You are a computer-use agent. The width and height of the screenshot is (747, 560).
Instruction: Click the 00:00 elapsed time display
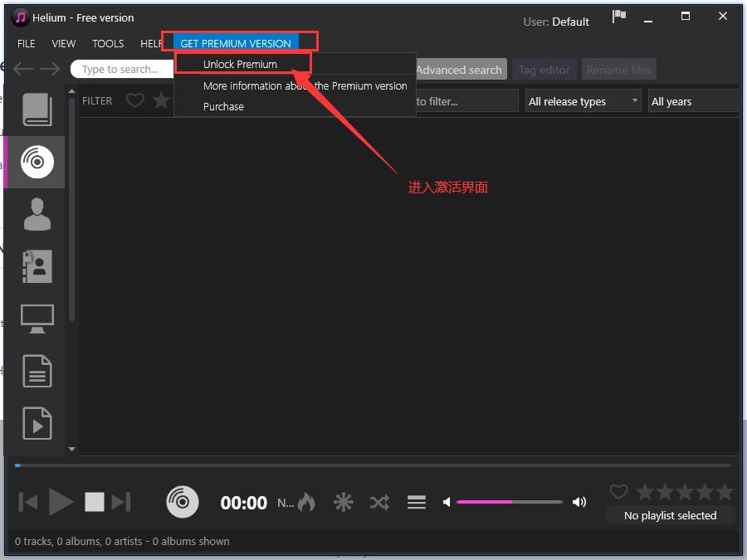(243, 503)
